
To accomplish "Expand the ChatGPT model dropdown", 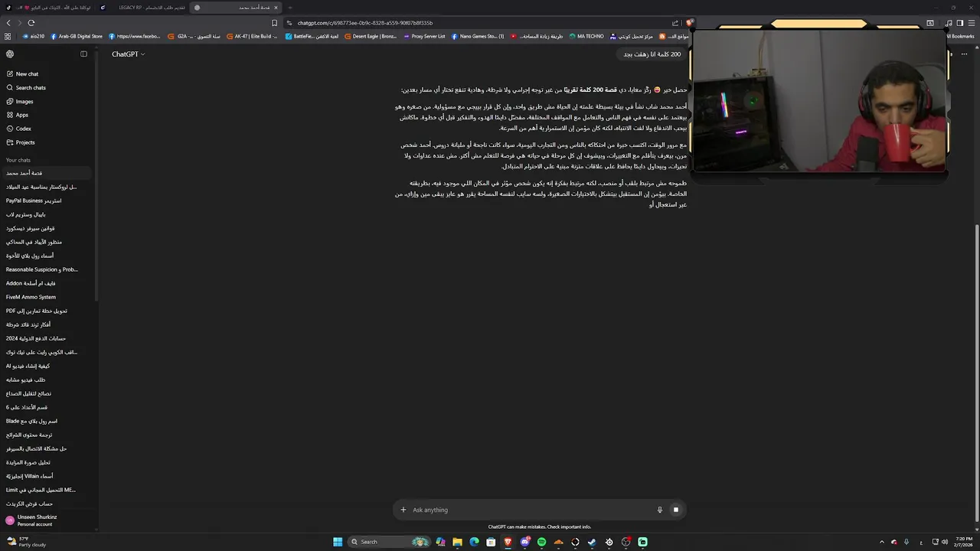I will coord(128,54).
